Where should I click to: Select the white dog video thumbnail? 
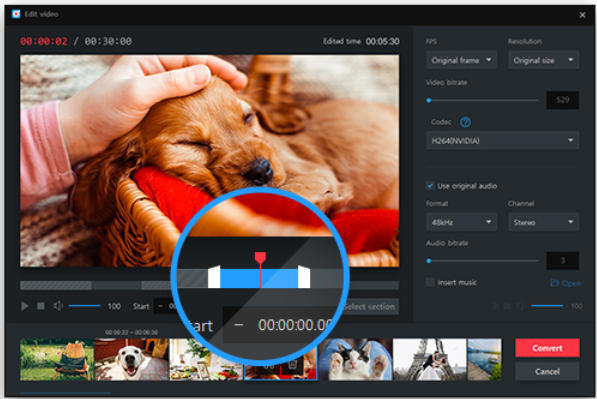[x=131, y=359]
